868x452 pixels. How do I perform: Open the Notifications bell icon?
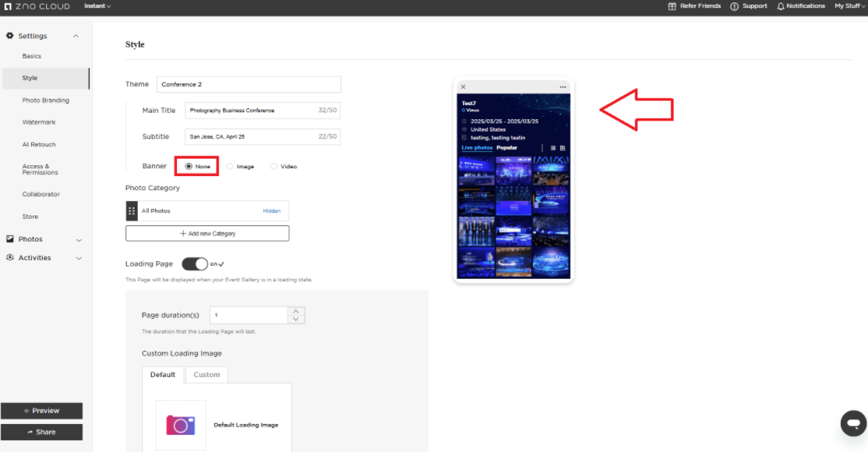click(781, 6)
